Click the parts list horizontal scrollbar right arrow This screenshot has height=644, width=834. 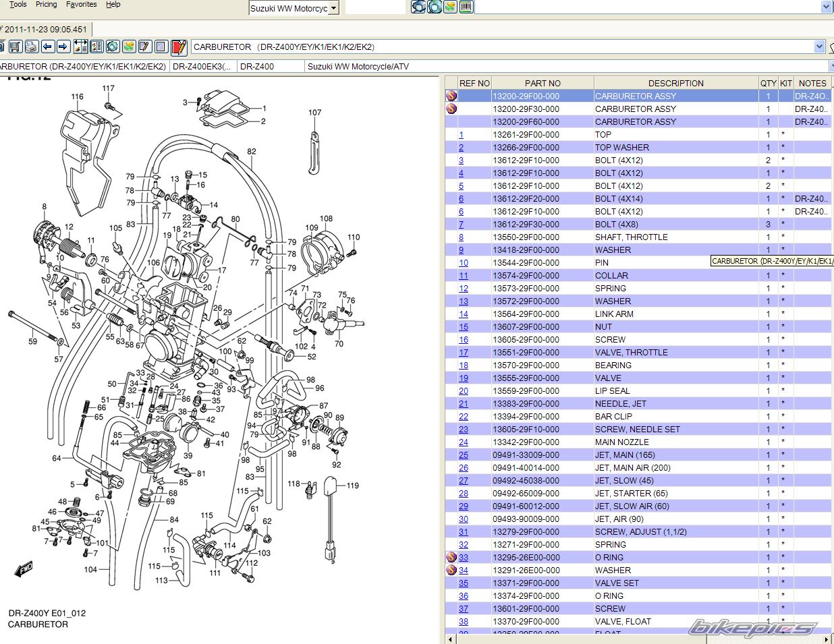[827, 639]
